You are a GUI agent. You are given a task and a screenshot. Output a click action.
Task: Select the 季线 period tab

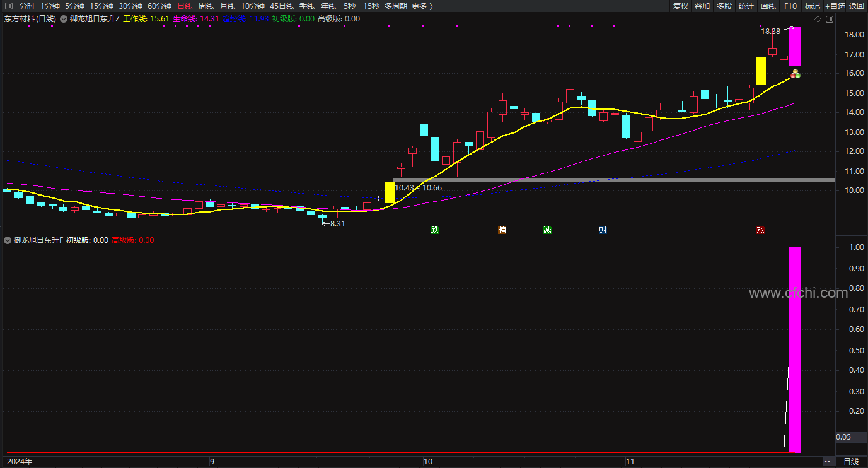(x=307, y=6)
